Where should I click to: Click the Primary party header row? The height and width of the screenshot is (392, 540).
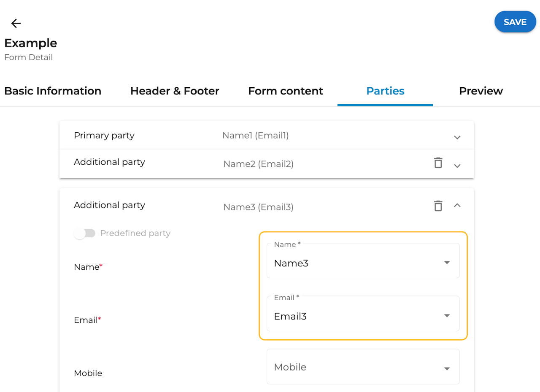point(104,136)
